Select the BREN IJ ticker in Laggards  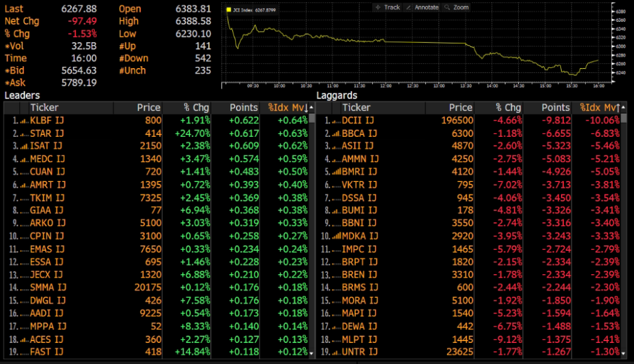click(x=360, y=275)
